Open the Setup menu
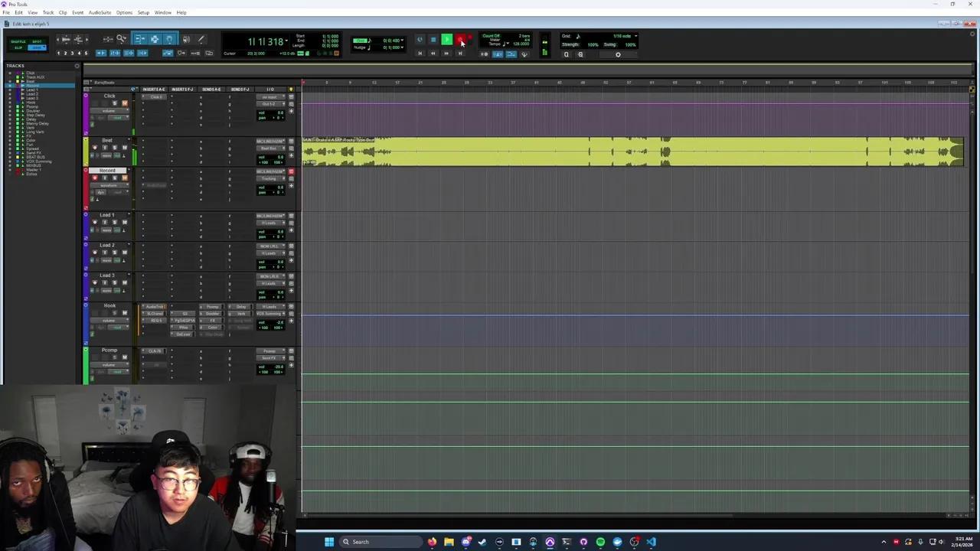This screenshot has height=551, width=980. click(143, 12)
